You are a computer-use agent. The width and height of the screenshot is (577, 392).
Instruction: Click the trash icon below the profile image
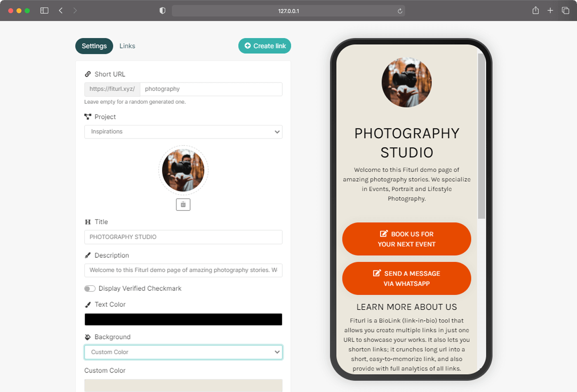click(x=183, y=204)
